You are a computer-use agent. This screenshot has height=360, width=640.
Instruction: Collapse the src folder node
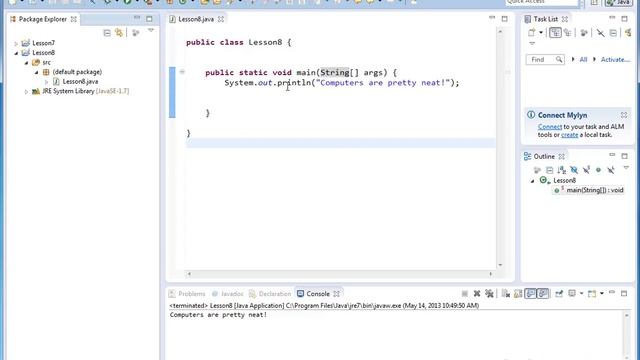[x=27, y=63]
